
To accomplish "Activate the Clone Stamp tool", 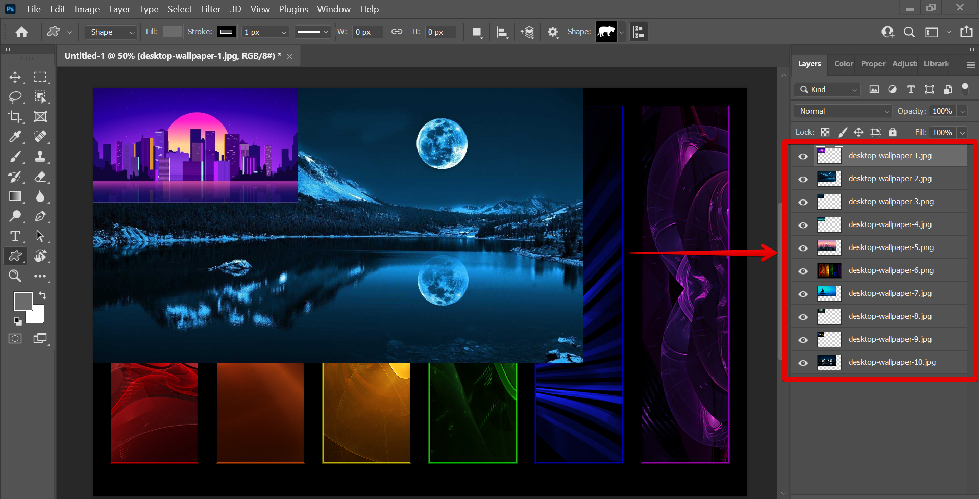I will coord(40,157).
